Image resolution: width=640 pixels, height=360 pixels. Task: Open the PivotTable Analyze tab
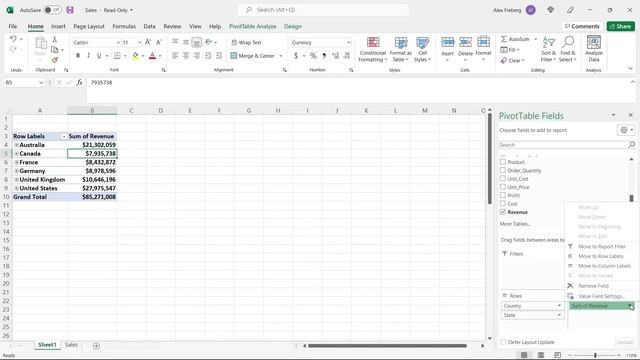[252, 26]
